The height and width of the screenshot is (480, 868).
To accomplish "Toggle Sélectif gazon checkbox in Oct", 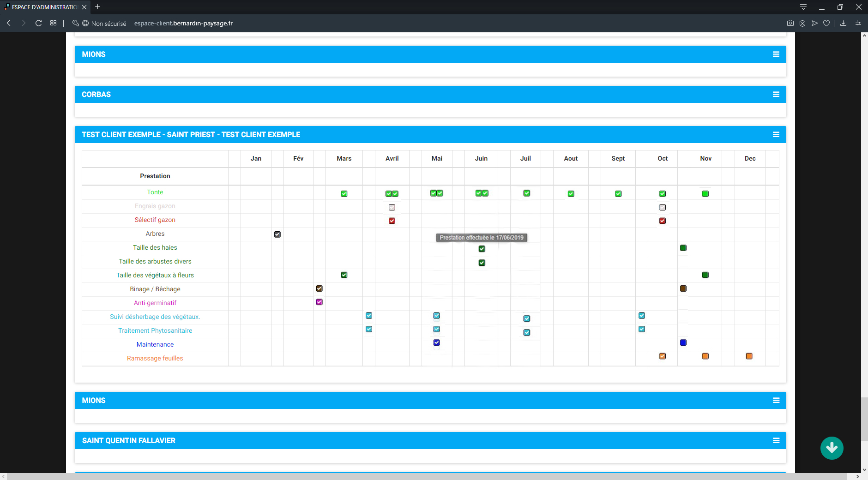I will pyautogui.click(x=663, y=221).
